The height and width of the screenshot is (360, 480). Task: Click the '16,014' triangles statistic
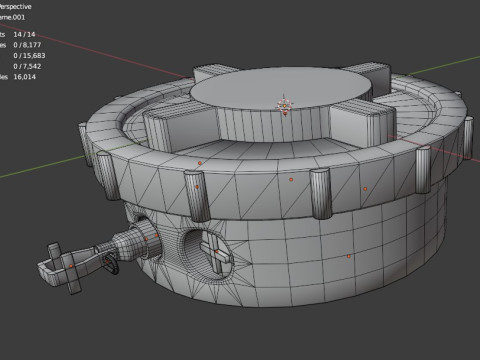24,77
